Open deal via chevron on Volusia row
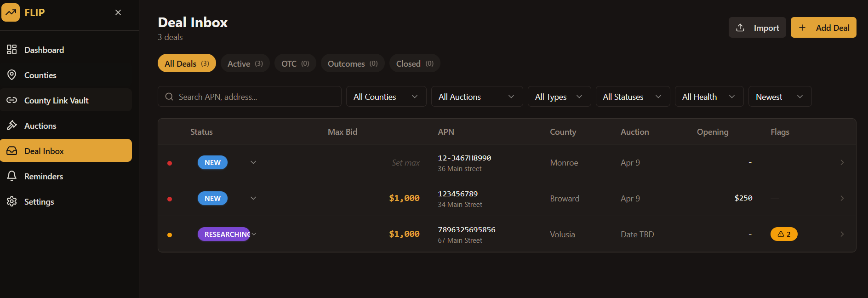Viewport: 868px width, 298px height. tap(842, 234)
